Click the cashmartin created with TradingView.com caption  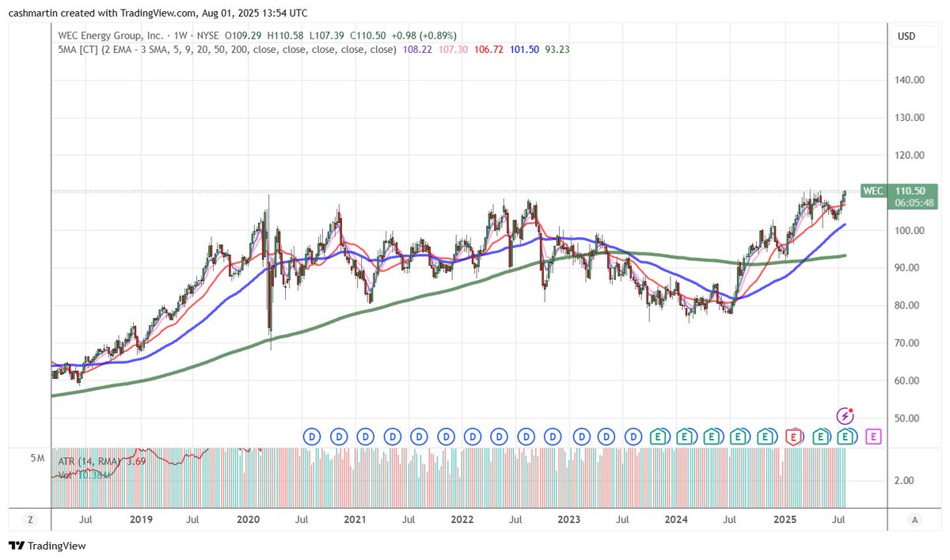click(158, 13)
